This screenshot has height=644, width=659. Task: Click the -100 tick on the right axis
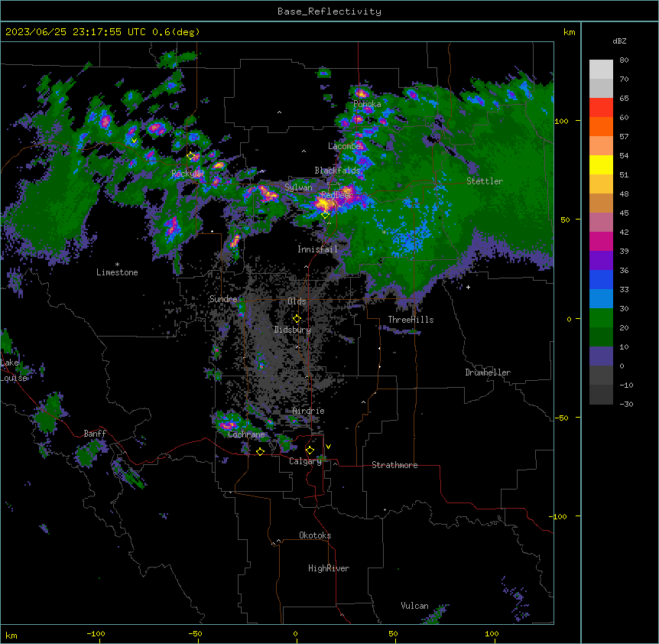click(x=559, y=516)
